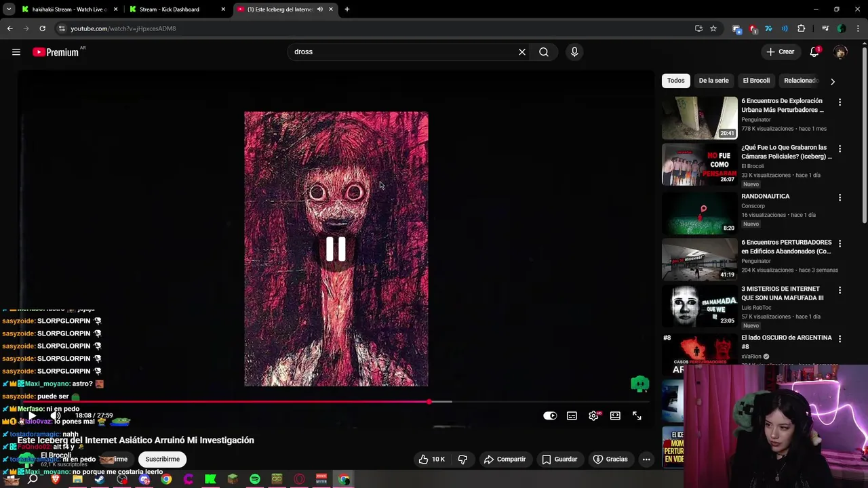The height and width of the screenshot is (488, 868).
Task: Open the Chrome extensions puzzle icon
Action: (802, 28)
